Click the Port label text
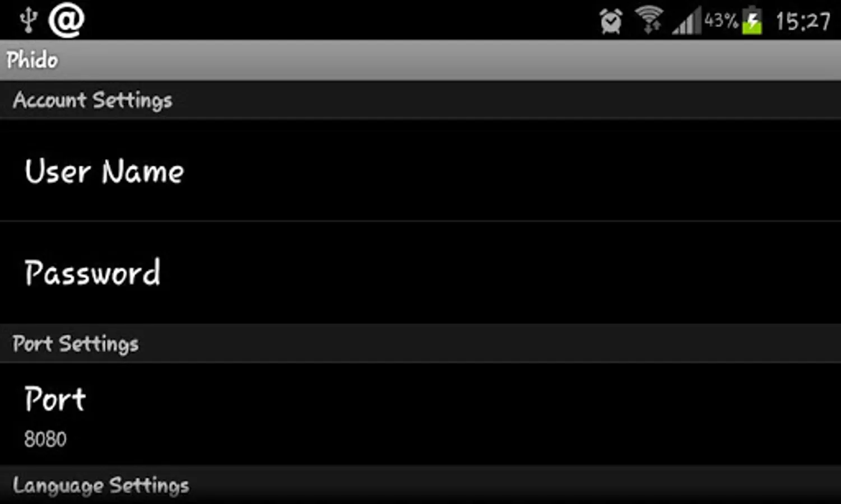Screen dimensions: 841x504 click(55, 399)
